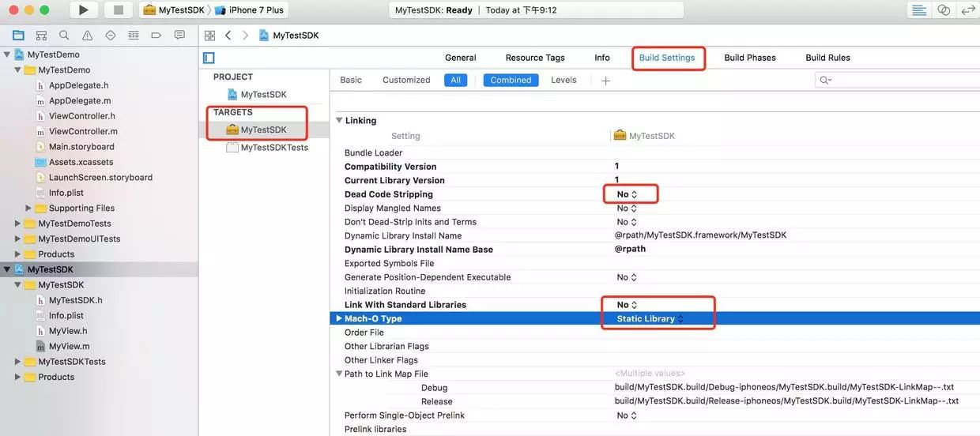Expand the Supporting Files group

29,209
